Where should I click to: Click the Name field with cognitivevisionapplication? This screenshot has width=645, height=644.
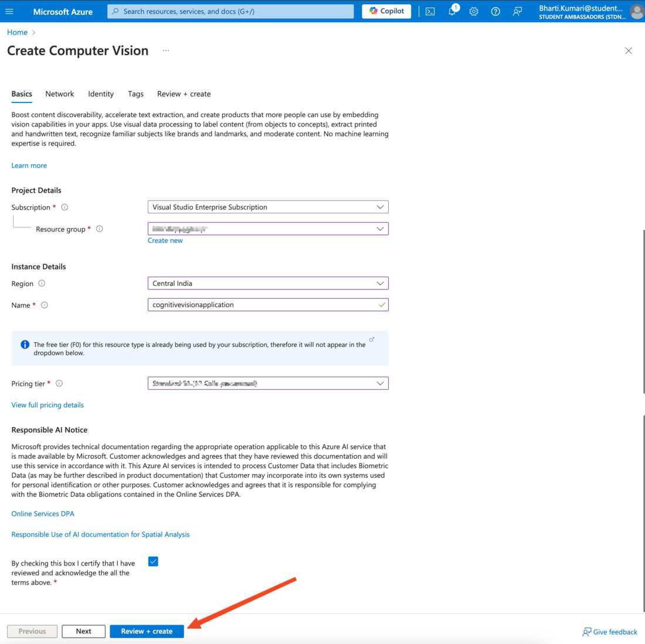pyautogui.click(x=268, y=305)
